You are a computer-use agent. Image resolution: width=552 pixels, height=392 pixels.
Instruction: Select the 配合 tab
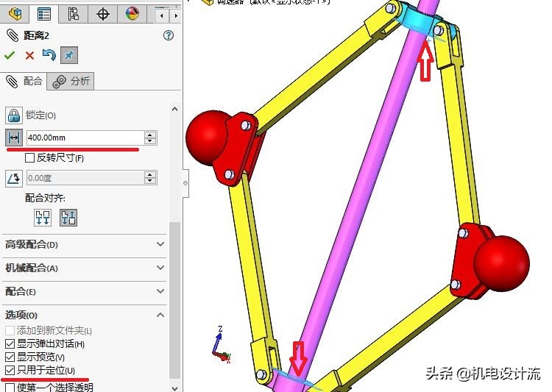[x=24, y=82]
